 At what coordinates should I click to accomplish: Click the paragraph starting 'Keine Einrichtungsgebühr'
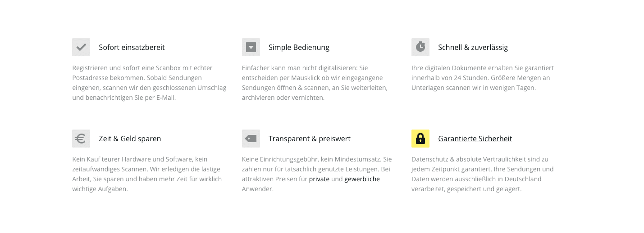(317, 174)
